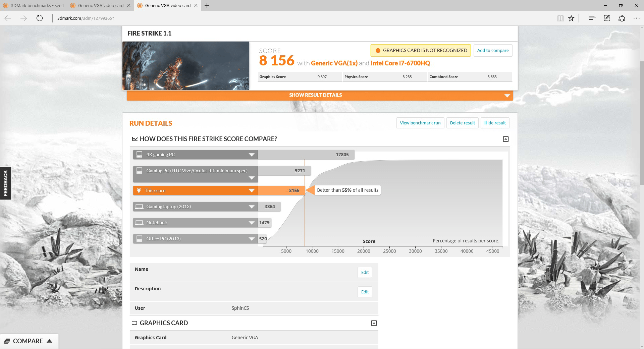
Task: Click Delete result button
Action: point(463,123)
